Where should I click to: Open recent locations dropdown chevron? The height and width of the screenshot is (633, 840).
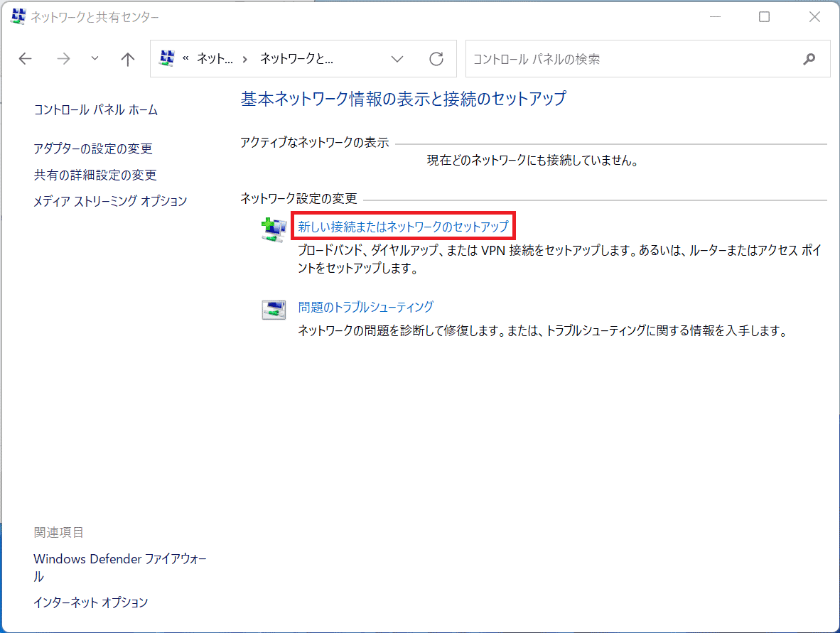(x=95, y=59)
